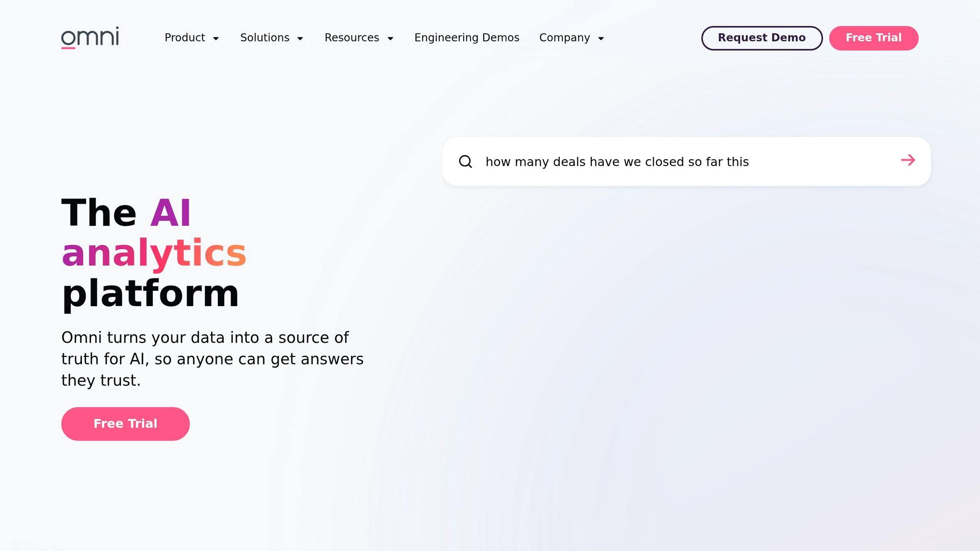The height and width of the screenshot is (551, 980).
Task: Click the caret next to Product
Action: (216, 39)
